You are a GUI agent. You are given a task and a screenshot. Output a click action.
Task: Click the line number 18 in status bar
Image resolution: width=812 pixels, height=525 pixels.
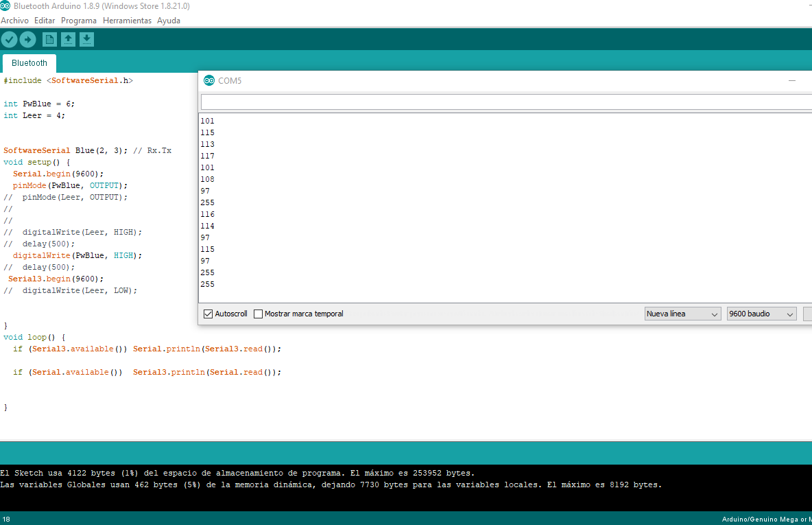click(6, 520)
